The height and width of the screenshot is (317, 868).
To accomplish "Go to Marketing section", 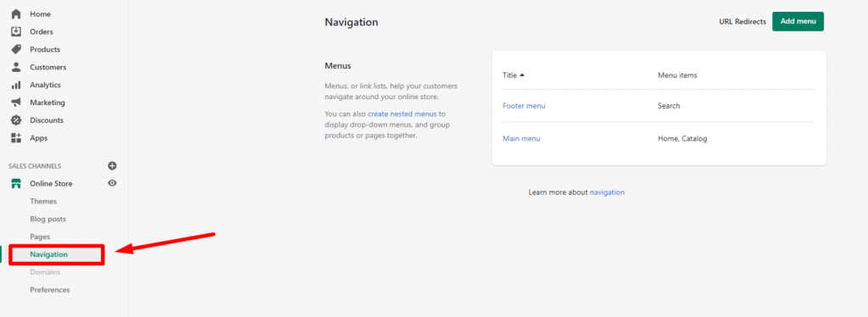I will 47,103.
